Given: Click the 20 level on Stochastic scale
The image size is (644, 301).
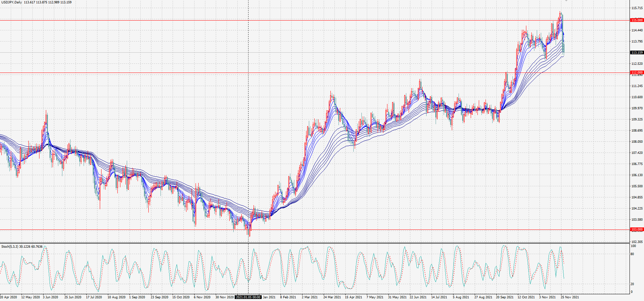Looking at the screenshot, I should [633, 284].
